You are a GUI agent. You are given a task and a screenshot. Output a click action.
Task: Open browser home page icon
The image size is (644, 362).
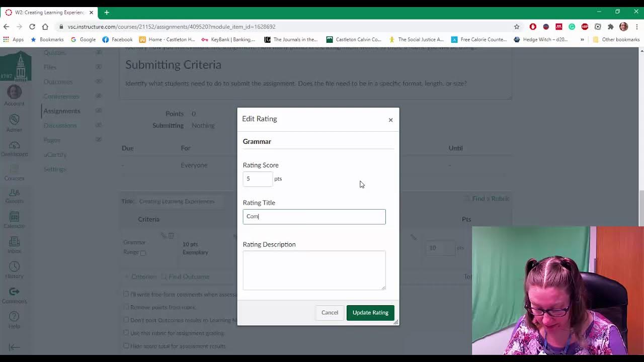point(45,27)
